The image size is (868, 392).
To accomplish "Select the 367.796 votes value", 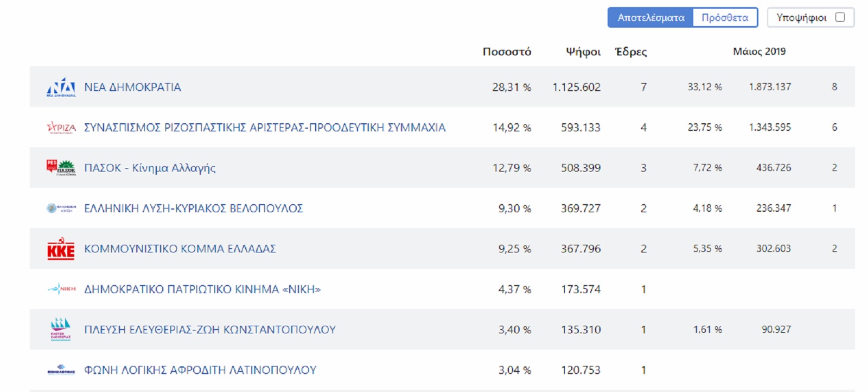I will click(580, 249).
